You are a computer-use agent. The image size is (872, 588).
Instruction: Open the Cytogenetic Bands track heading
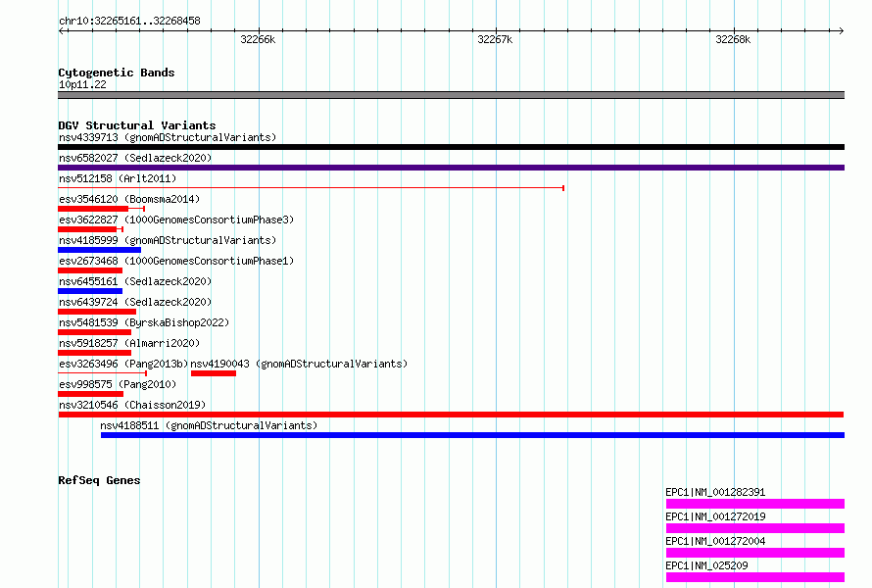coord(117,73)
